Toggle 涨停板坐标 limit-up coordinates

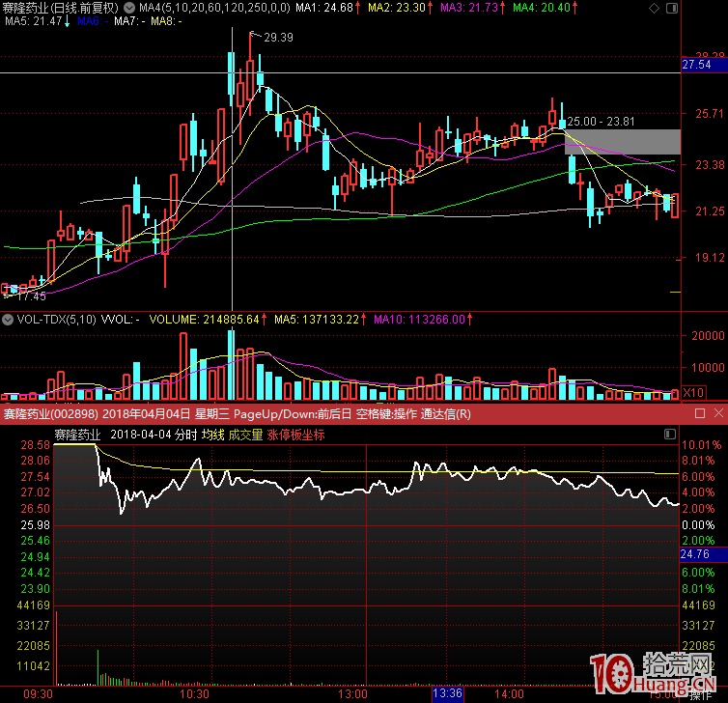click(x=295, y=435)
